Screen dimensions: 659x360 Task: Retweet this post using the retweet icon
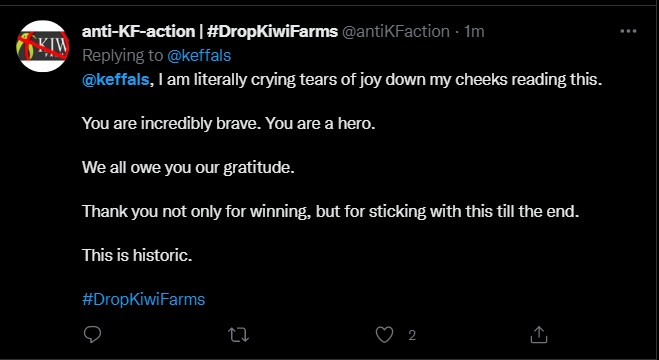238,335
